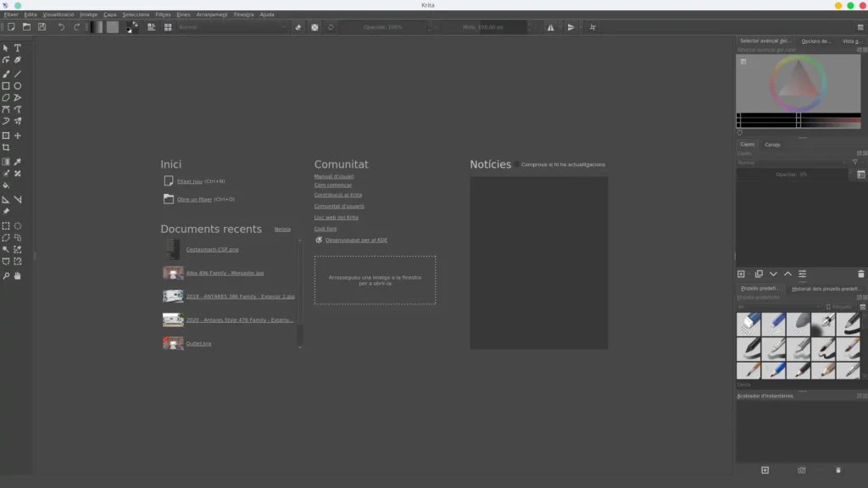Select the Crop tool

(6, 147)
